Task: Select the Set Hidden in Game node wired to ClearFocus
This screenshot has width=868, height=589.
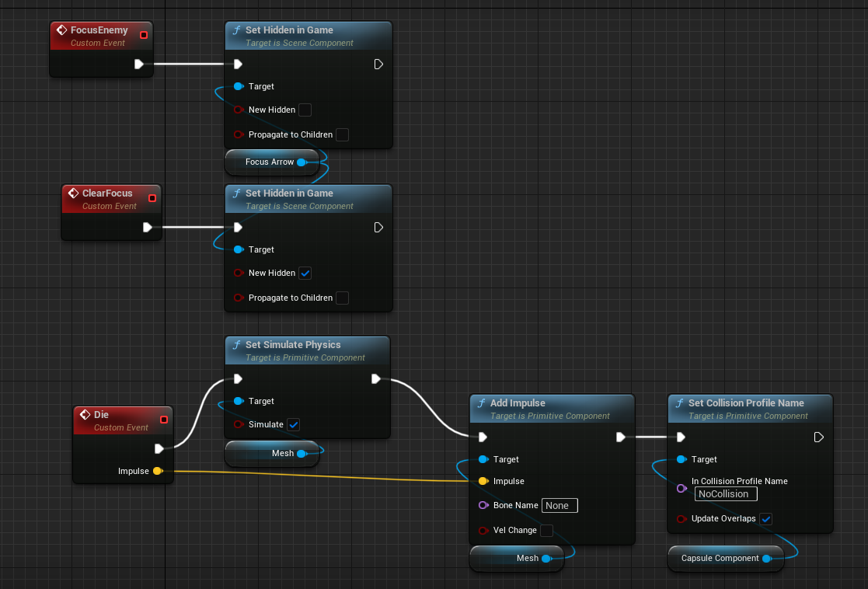Action: (309, 248)
